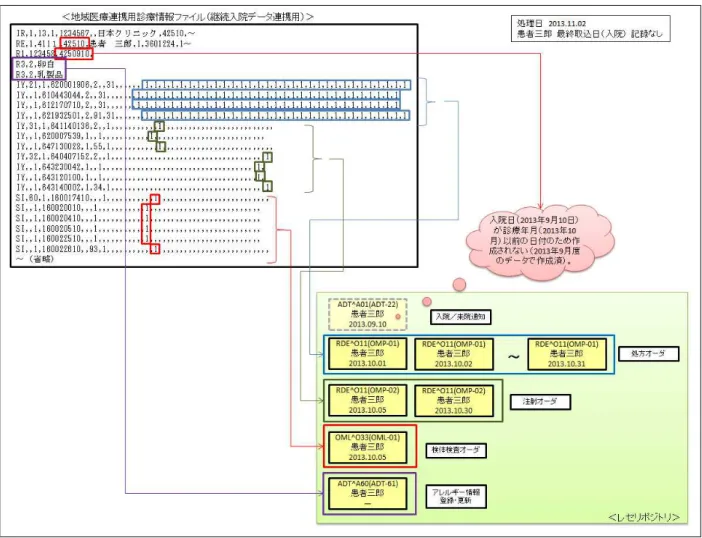Click the R3,2,卵白 allergy line
This screenshot has width=702, height=538.
[x=35, y=64]
